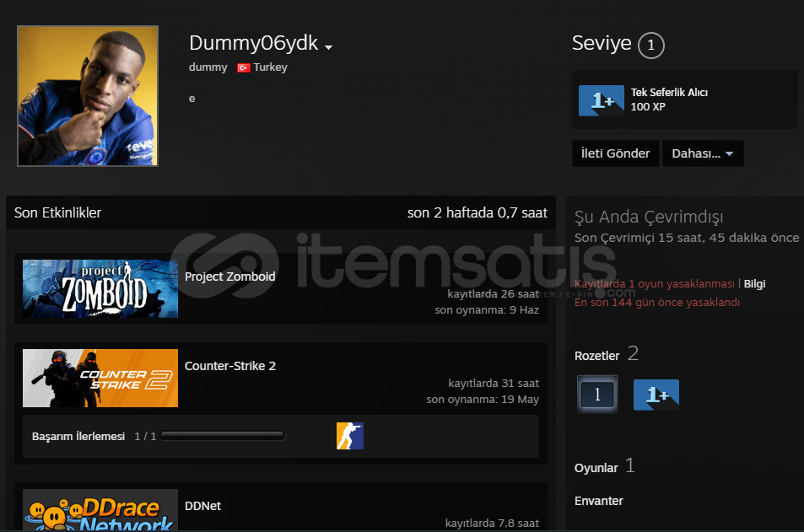This screenshot has height=532, width=804.
Task: Select 'En son 144 gün önce yasaklandı'
Action: [x=657, y=303]
